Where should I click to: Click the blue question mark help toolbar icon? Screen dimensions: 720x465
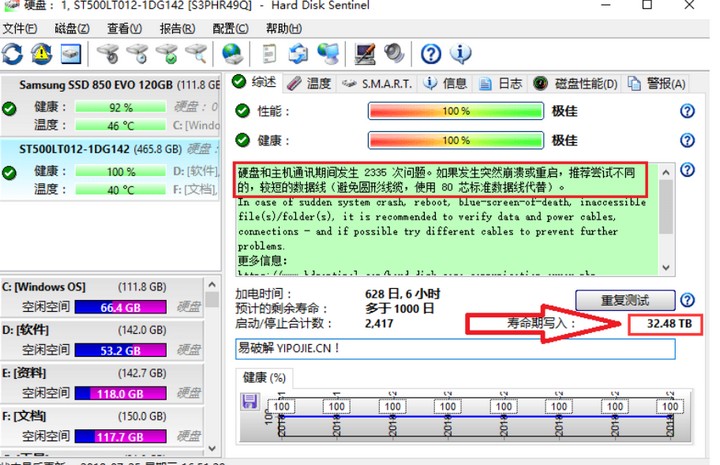tap(431, 52)
